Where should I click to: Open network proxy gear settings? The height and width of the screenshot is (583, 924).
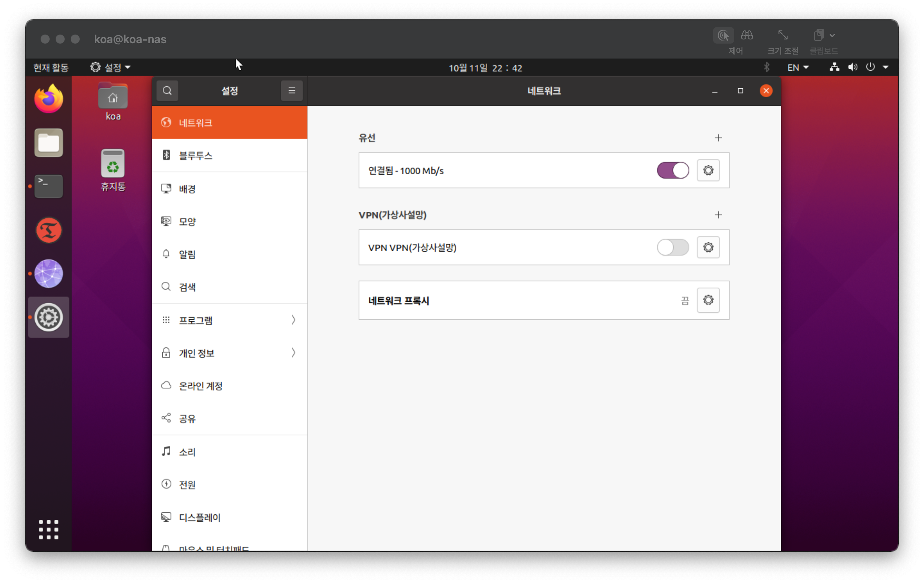point(708,300)
